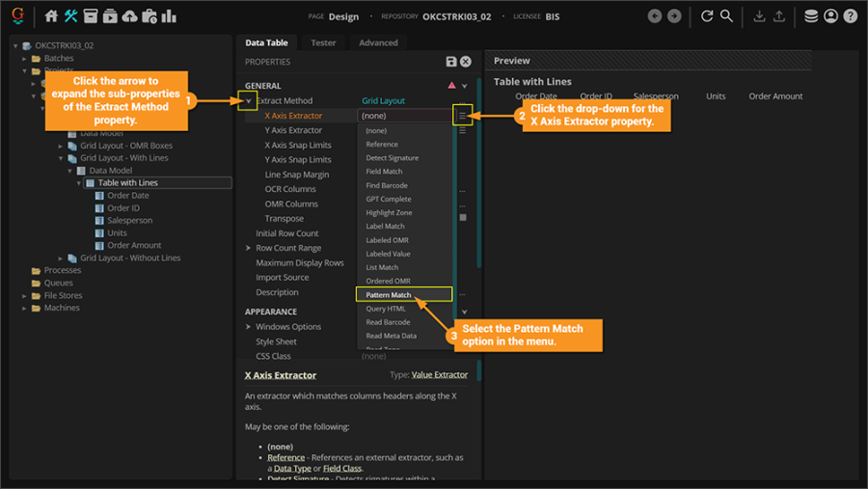The image size is (868, 489).
Task: Select Pattern Match in the menu
Action: coord(389,294)
